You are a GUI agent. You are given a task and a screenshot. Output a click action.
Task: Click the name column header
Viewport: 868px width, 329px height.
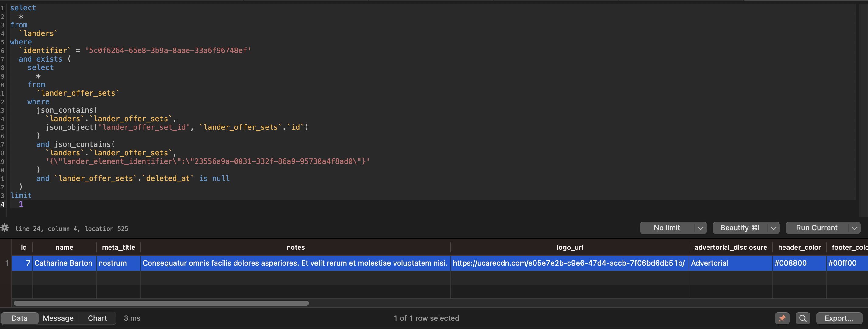tap(64, 247)
